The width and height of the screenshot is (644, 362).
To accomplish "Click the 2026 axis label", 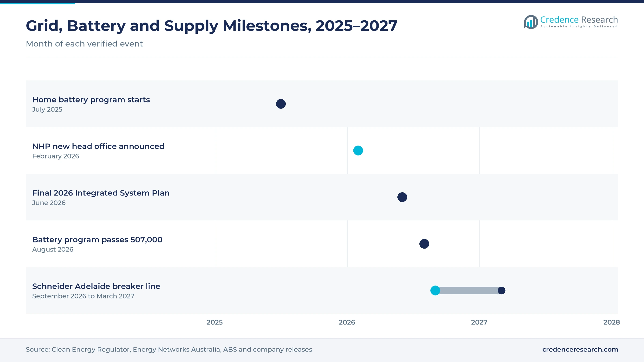I will click(x=347, y=322).
